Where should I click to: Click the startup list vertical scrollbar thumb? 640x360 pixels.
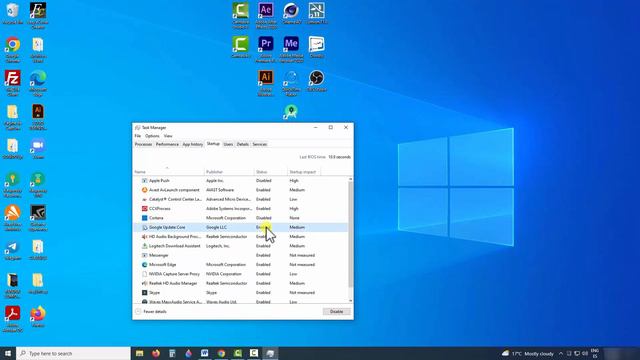tap(351, 235)
